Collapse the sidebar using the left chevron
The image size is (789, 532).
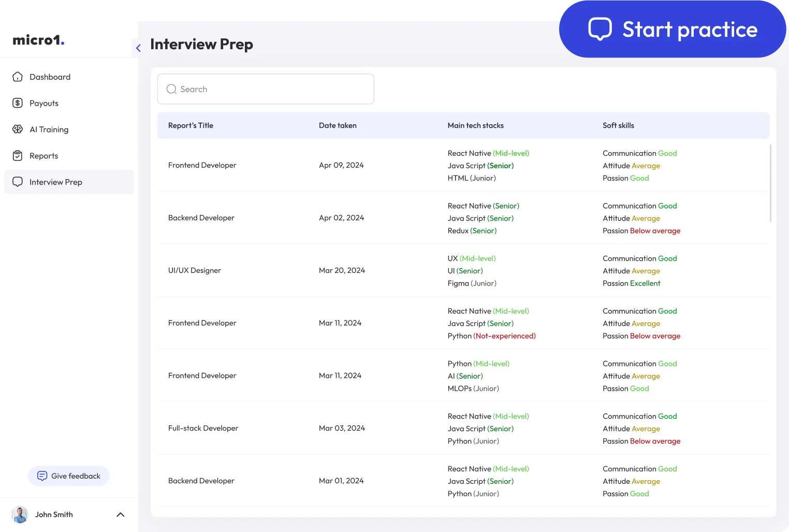[138, 48]
